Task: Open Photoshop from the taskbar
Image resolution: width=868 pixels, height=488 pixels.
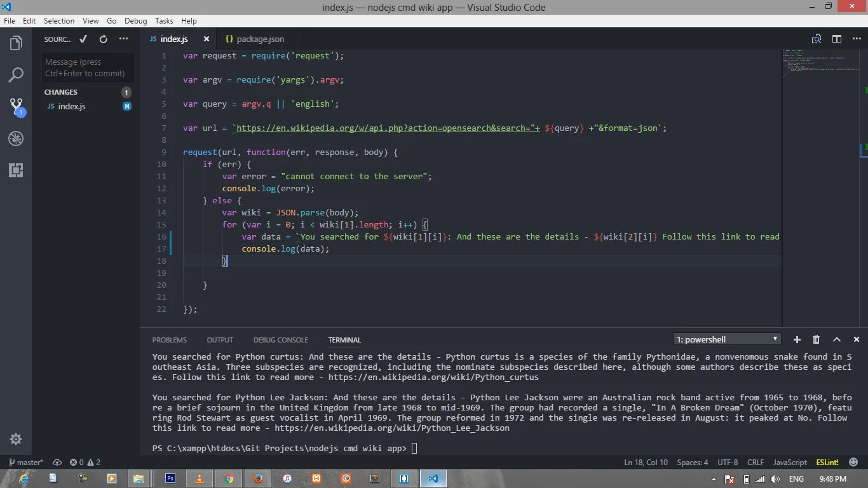Action: click(170, 478)
